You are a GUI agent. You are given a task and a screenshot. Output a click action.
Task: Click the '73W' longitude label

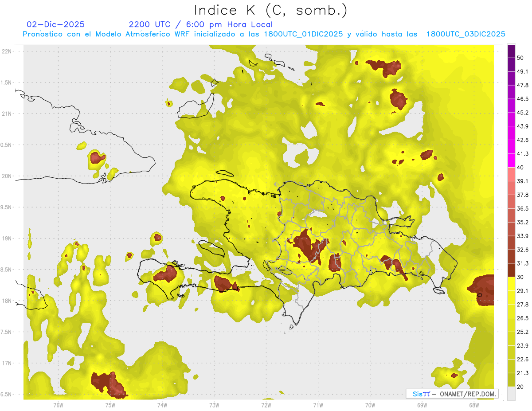214,405
